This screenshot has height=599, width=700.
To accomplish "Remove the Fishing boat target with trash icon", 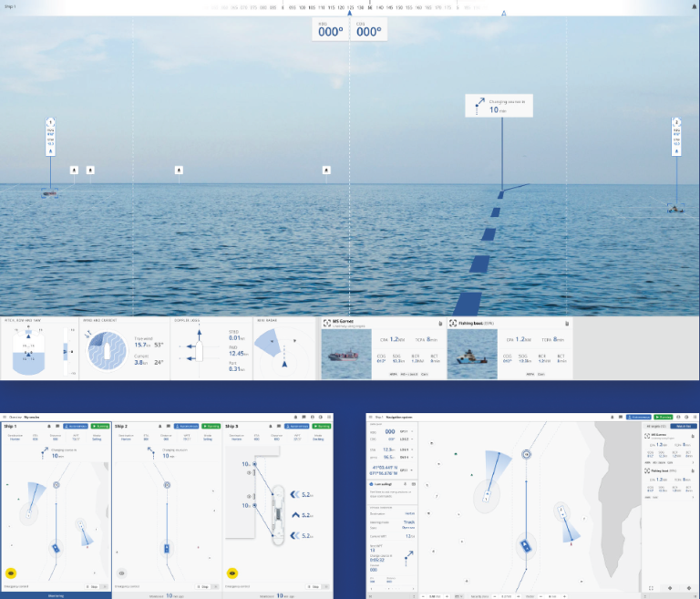I will click(x=567, y=323).
